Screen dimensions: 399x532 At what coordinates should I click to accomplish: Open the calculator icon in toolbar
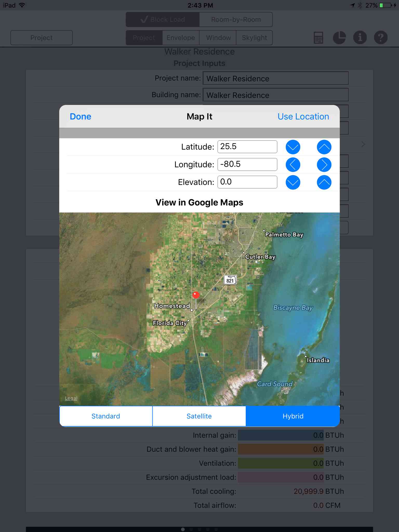[318, 38]
